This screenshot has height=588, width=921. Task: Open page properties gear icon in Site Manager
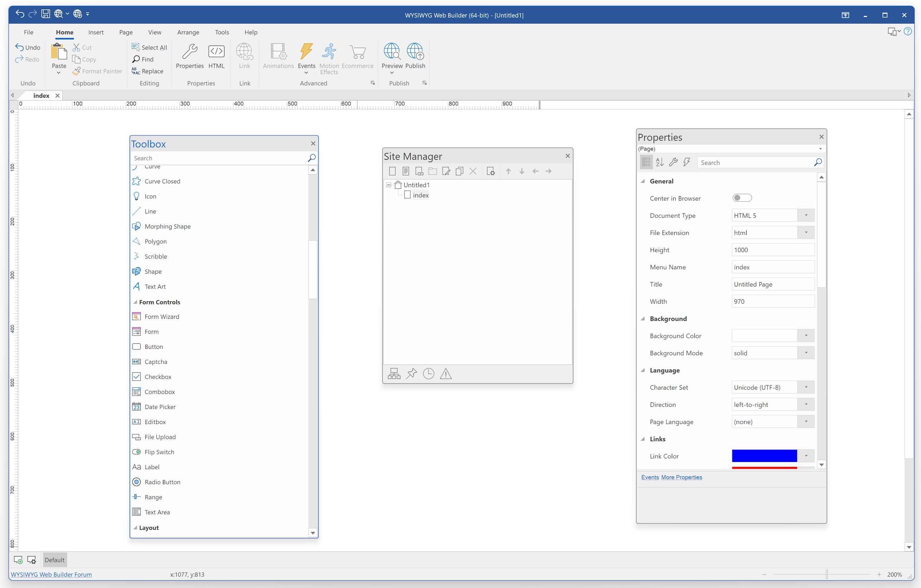pos(491,172)
